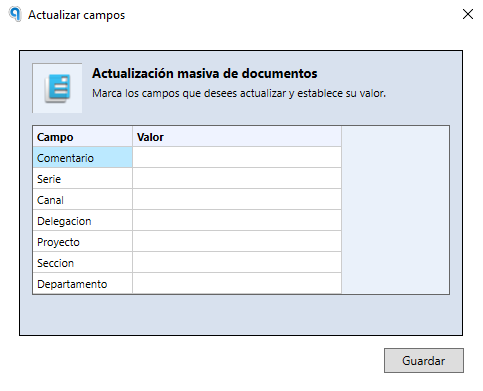Select the Delegacion field row
This screenshot has height=391, width=483.
point(83,221)
